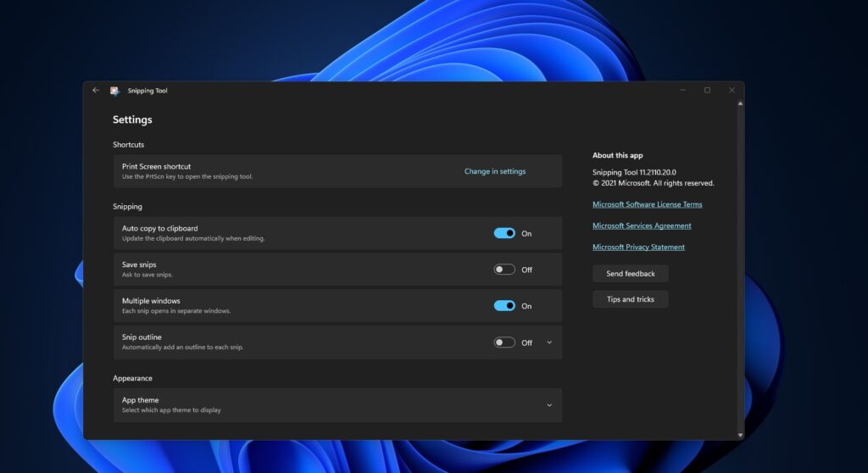Expand the Snip outline options chevron
868x473 pixels.
[549, 342]
